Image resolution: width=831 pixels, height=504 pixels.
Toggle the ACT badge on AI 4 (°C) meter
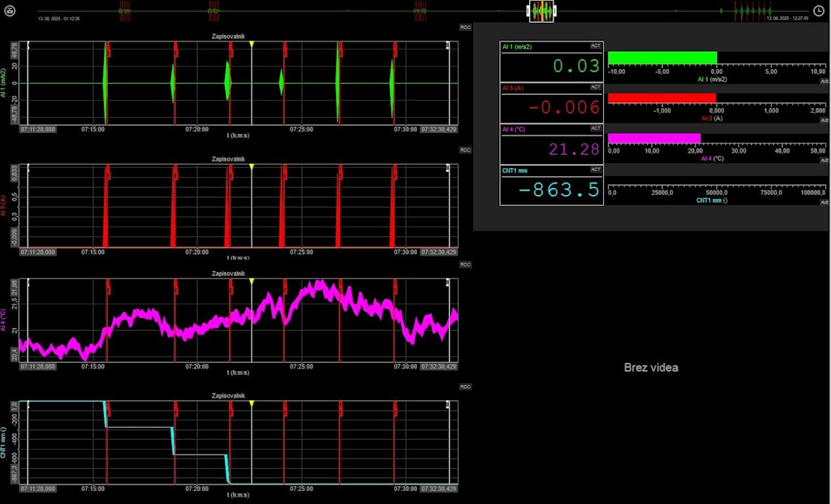(596, 128)
